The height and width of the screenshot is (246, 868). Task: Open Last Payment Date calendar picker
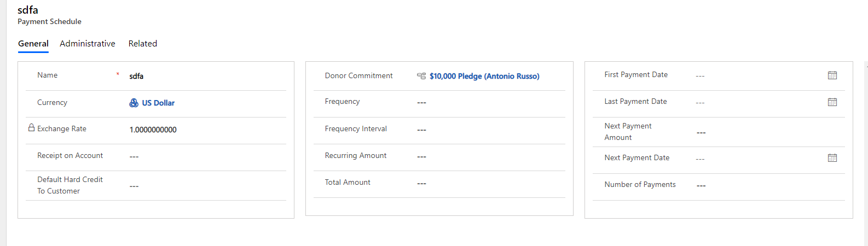(832, 102)
